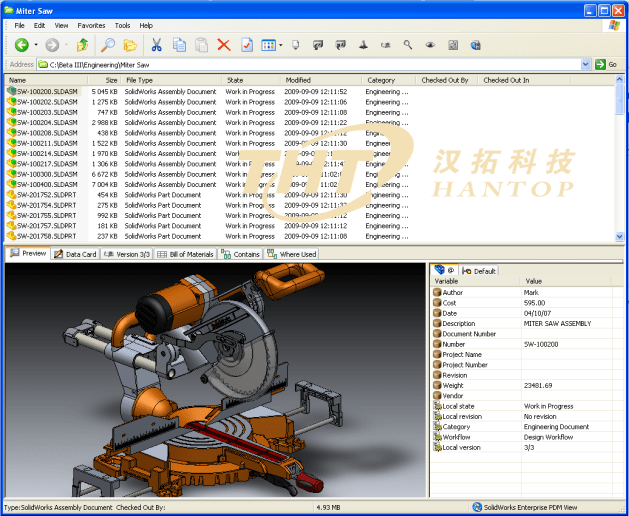Click the file list scroll-up arrow
The height and width of the screenshot is (516, 629).
click(x=619, y=79)
